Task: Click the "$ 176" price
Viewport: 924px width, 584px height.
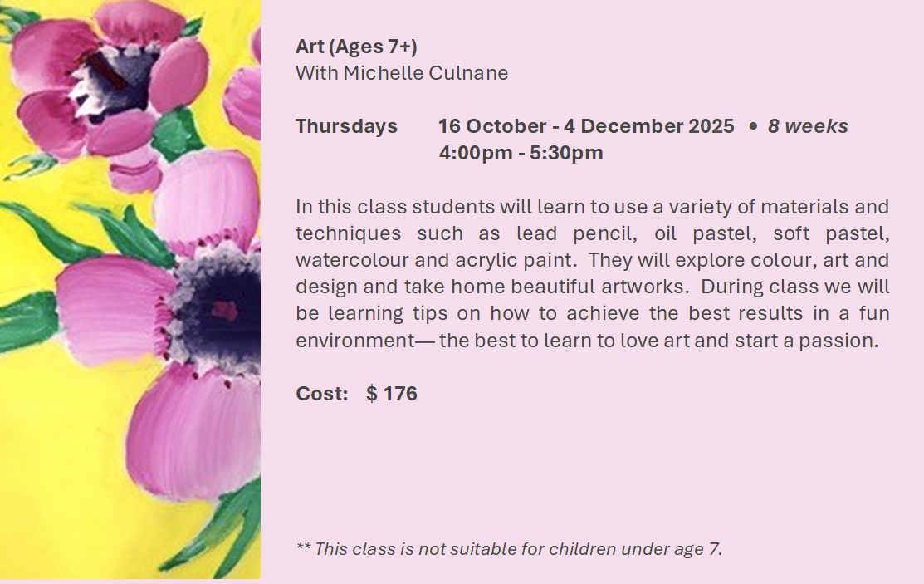Action: (392, 394)
